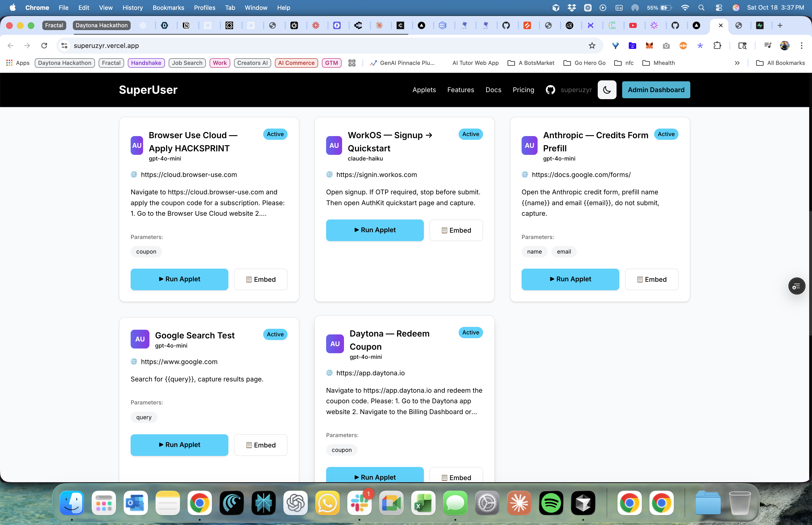Screen dimensions: 812x525
Task: Switch to the Daytona Hackathon tab group
Action: tap(101, 25)
